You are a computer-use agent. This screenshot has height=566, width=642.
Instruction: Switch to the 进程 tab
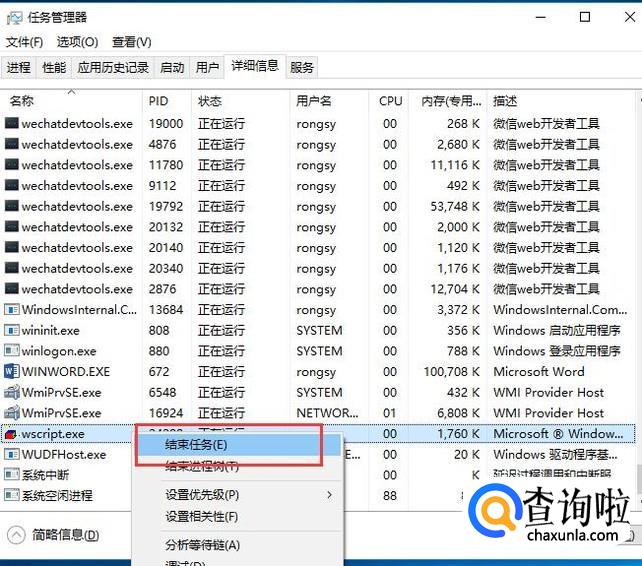coord(18,67)
